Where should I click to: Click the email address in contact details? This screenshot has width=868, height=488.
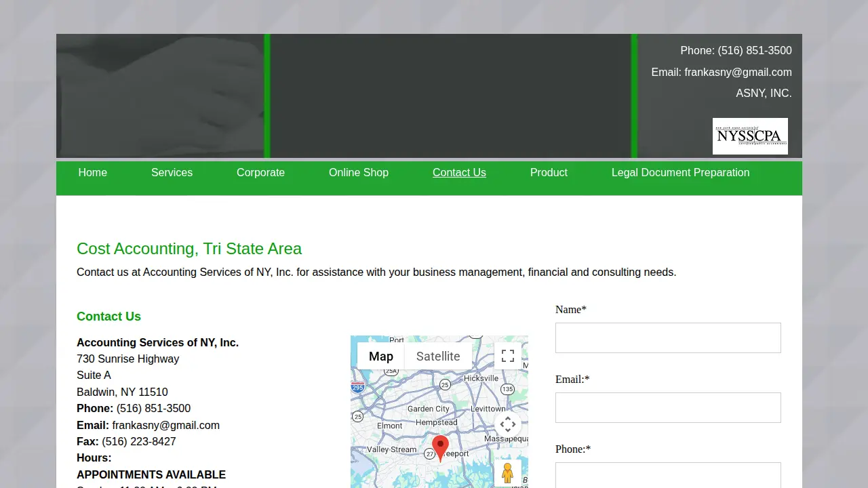pyautogui.click(x=166, y=425)
